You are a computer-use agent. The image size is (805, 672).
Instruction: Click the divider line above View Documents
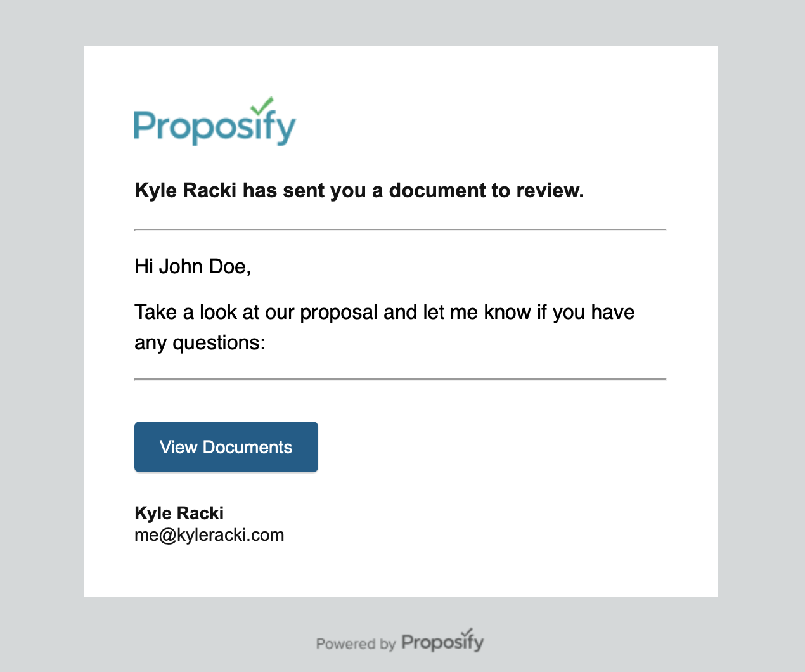point(401,379)
